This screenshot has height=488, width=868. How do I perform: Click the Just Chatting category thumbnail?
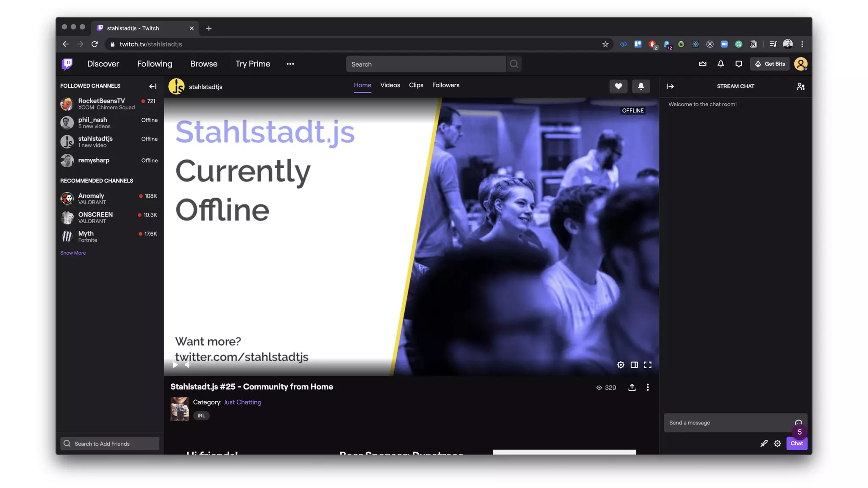coord(179,409)
